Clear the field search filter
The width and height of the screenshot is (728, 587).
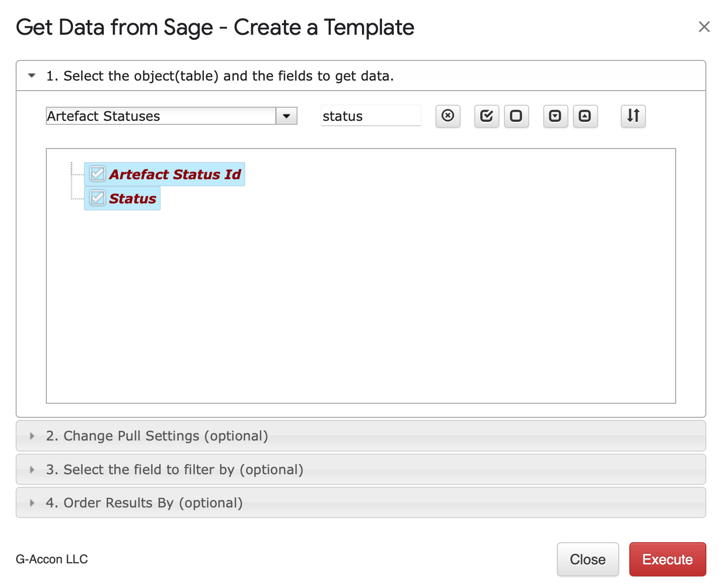[448, 116]
